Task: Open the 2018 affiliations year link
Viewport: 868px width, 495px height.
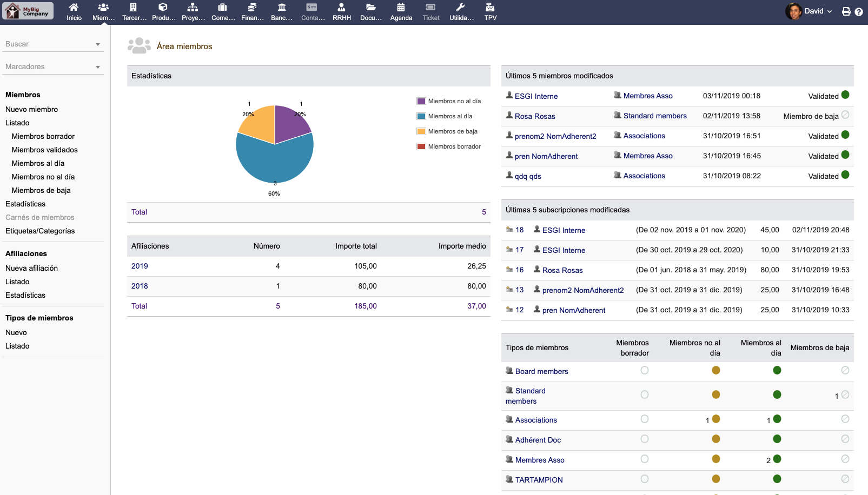Action: tap(140, 286)
